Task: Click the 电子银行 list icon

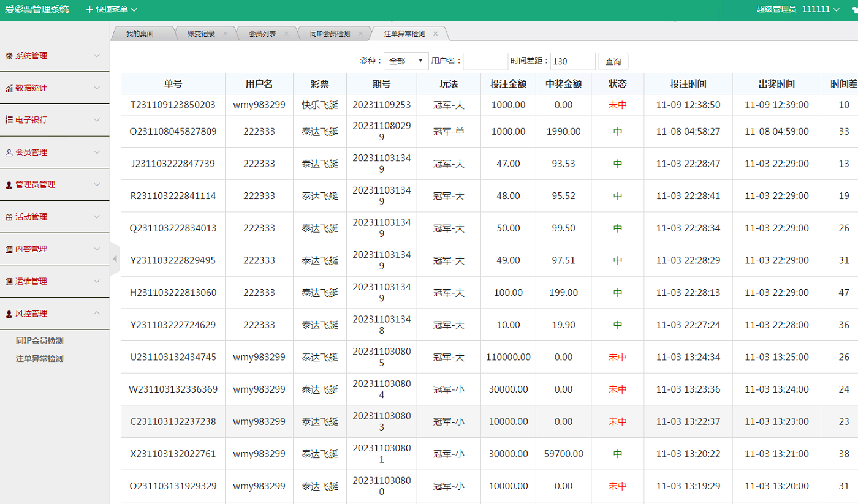Action: [9, 120]
